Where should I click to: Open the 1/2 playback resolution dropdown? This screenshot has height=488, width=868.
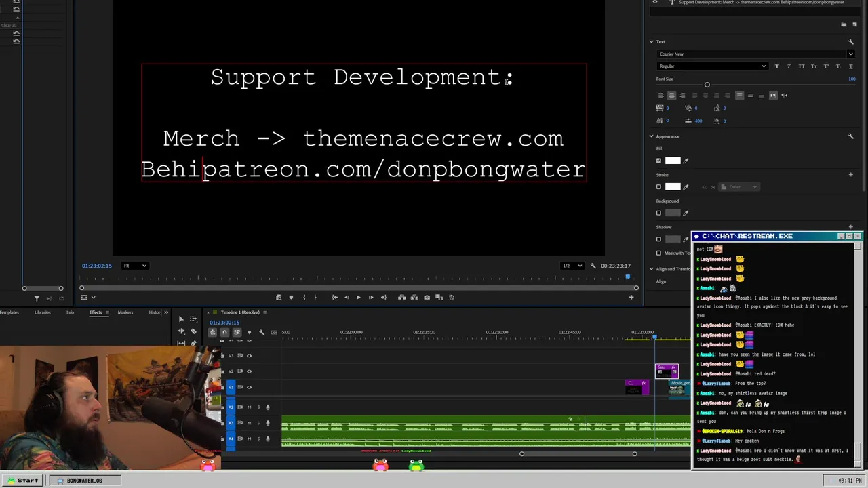coord(572,266)
